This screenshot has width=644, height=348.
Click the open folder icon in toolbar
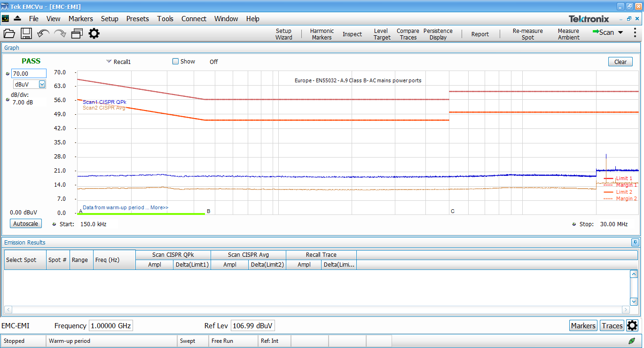click(x=9, y=33)
